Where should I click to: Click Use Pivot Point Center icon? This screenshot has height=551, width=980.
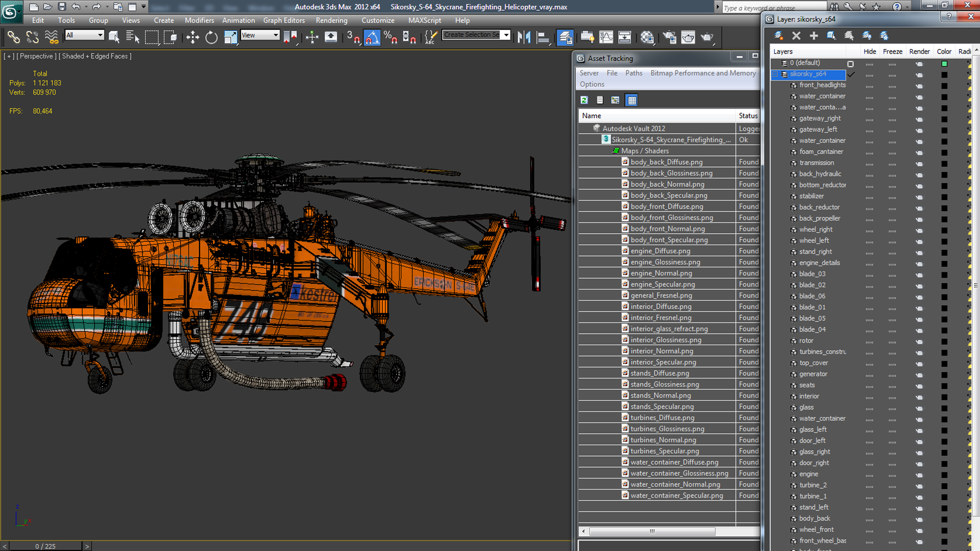tap(290, 37)
